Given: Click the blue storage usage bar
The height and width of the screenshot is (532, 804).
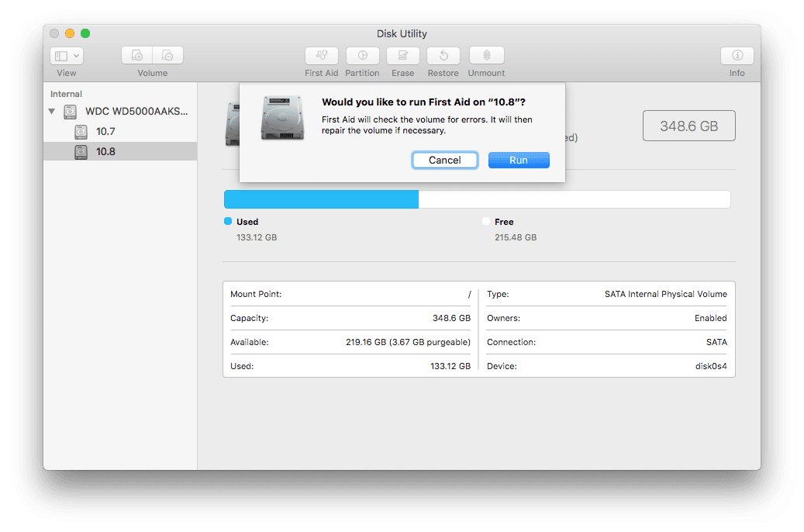Looking at the screenshot, I should pyautogui.click(x=320, y=199).
